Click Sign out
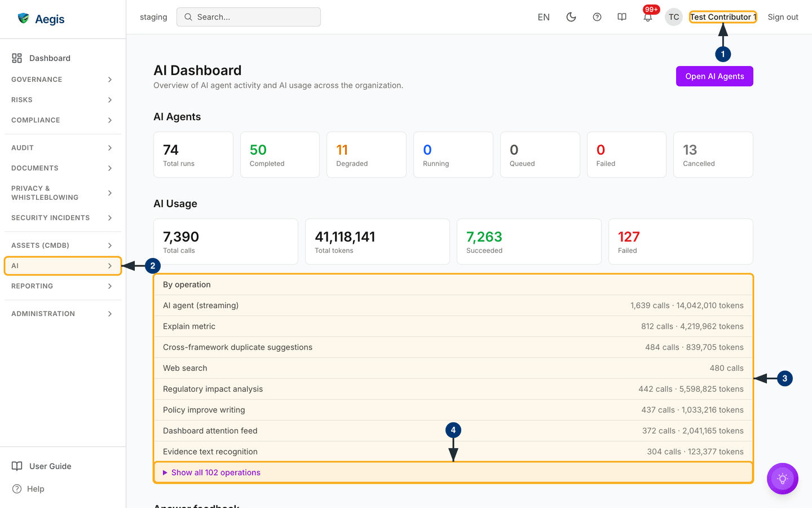Image resolution: width=812 pixels, height=508 pixels. (x=783, y=17)
